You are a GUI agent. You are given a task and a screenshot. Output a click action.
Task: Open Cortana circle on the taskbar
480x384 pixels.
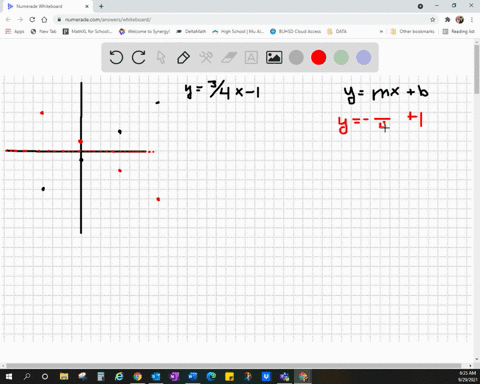point(45,377)
